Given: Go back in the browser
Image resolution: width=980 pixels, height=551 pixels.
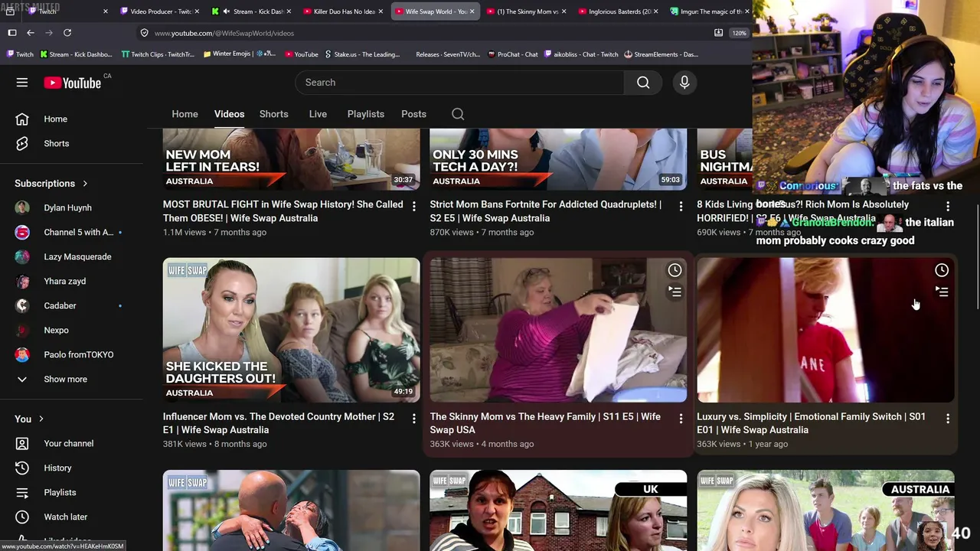Looking at the screenshot, I should click(x=31, y=33).
